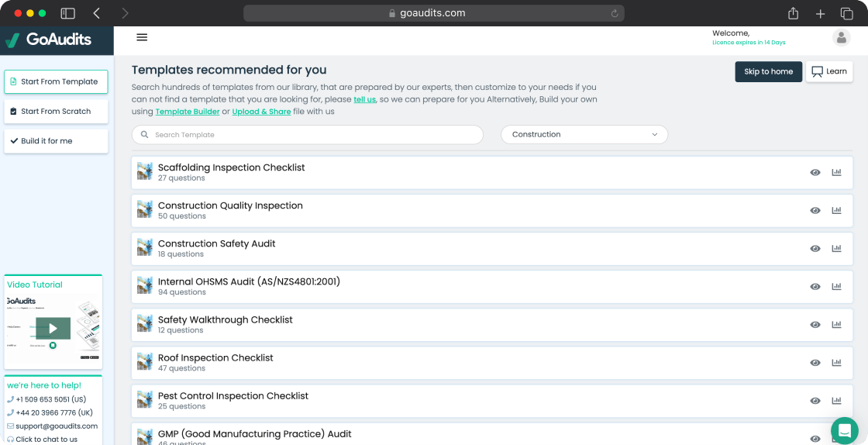The width and height of the screenshot is (868, 445).
Task: Open chart icon for Internal OHSMS Audit
Action: pyautogui.click(x=836, y=287)
